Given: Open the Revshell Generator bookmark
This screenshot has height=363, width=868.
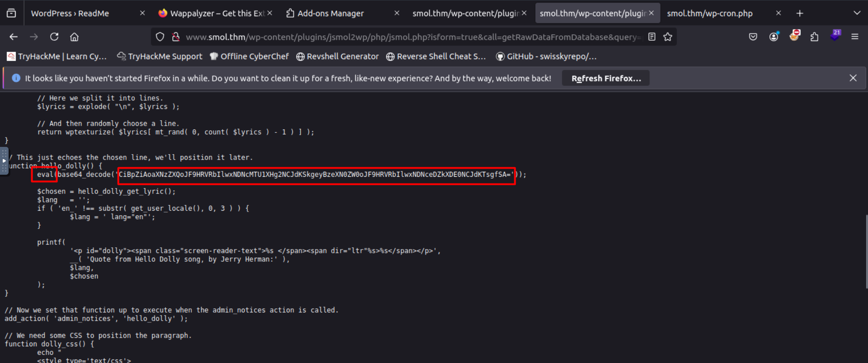Looking at the screenshot, I should [x=337, y=57].
